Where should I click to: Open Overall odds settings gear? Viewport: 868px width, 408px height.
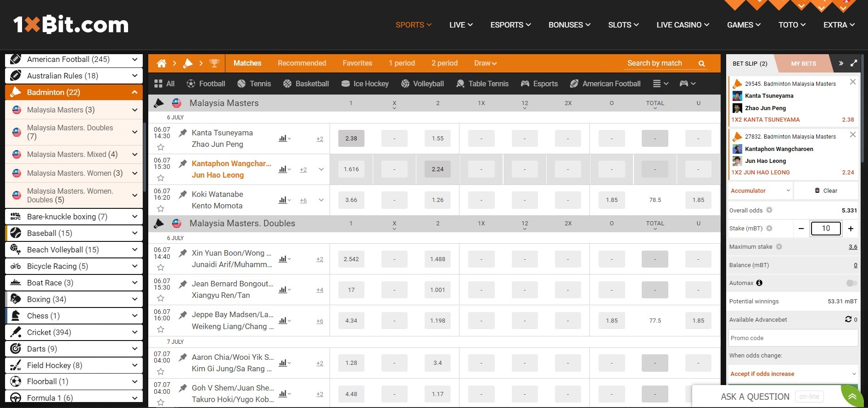point(769,210)
